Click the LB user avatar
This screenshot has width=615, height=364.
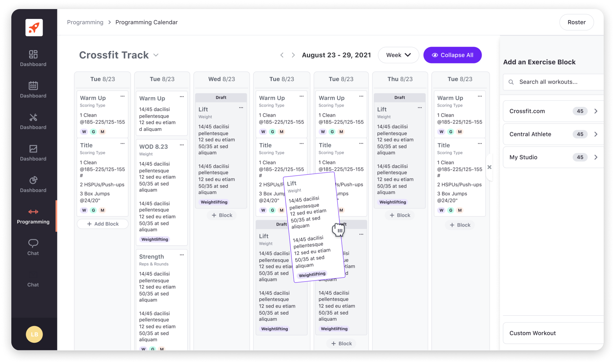pos(34,334)
